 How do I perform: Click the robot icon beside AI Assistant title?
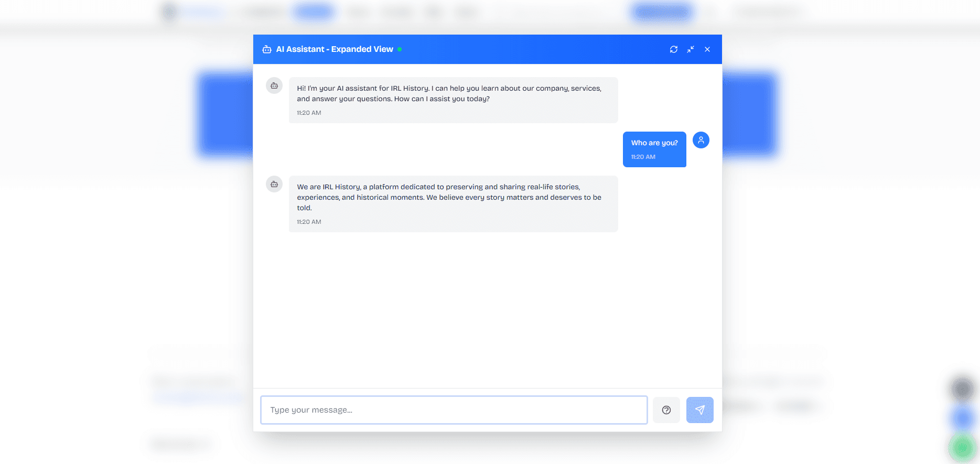click(x=267, y=49)
